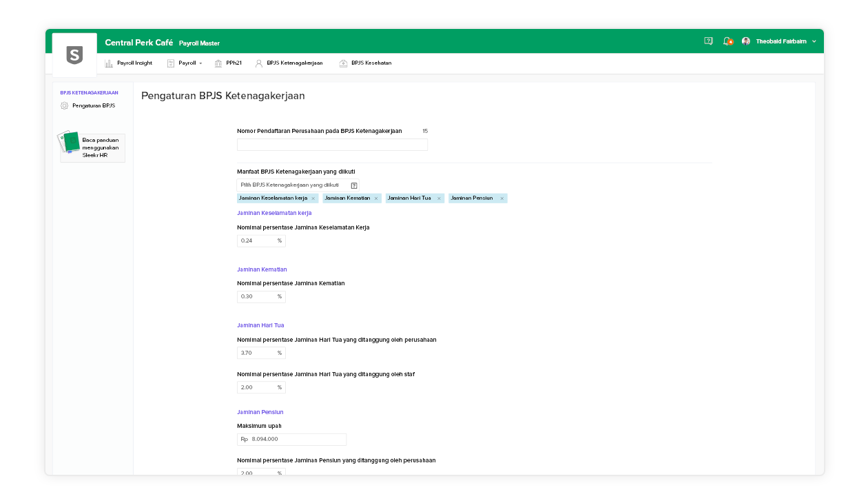Open the Pilih BPJS Ketenagakerjaan yang diikuti dropdown
Screen dimensions: 868x503
(x=298, y=185)
